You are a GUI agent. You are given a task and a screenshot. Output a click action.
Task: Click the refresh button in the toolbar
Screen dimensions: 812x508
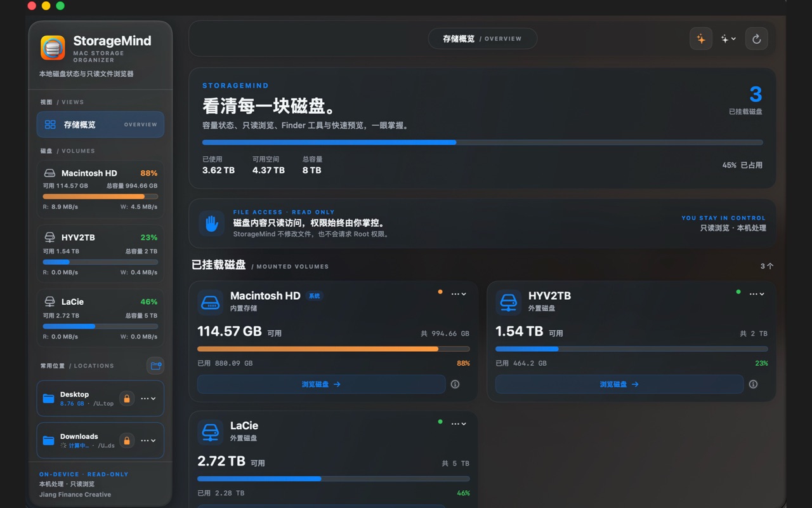click(756, 39)
